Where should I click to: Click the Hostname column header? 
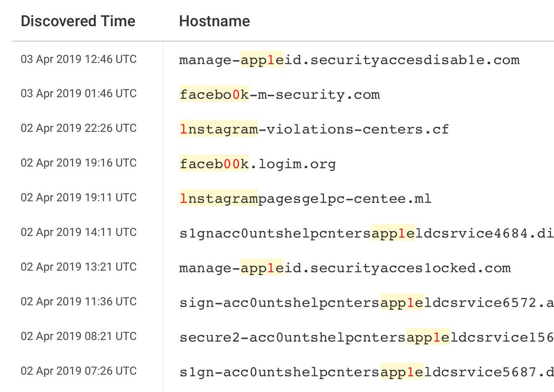[215, 21]
